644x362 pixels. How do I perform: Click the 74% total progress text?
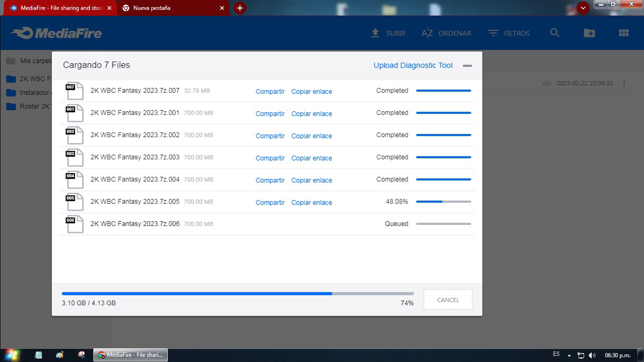point(407,303)
